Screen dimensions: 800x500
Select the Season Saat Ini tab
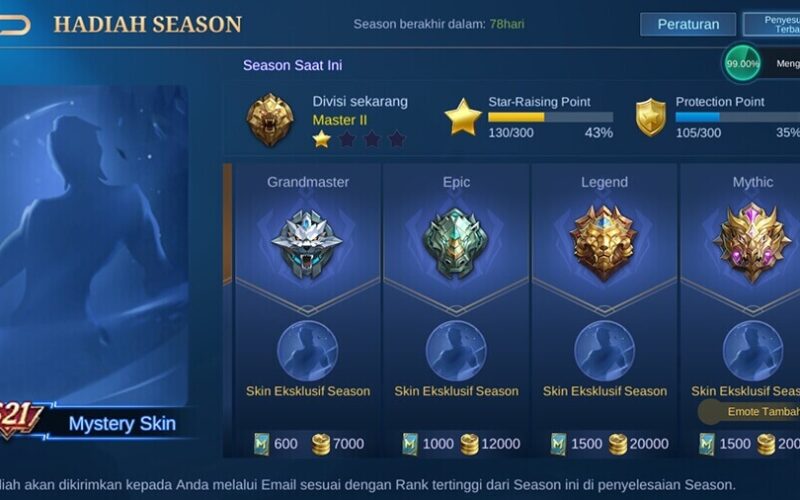[x=292, y=65]
